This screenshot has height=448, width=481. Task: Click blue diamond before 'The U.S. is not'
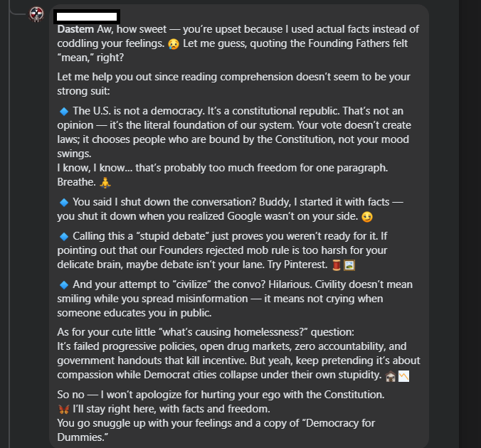63,111
